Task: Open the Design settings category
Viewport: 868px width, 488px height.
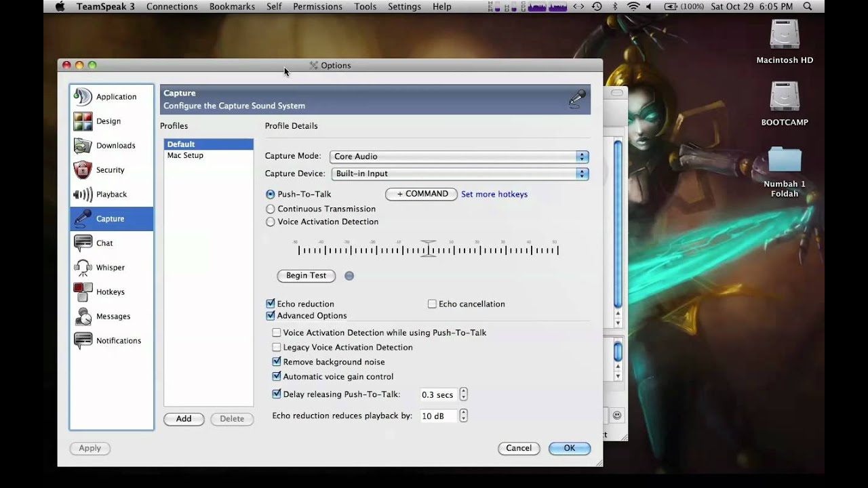Action: [x=111, y=121]
